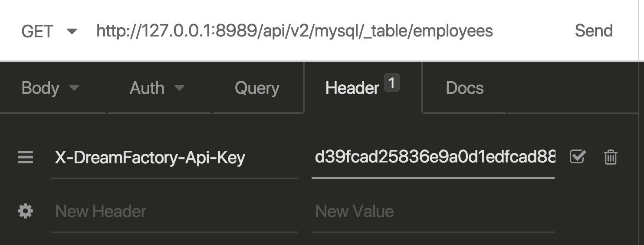Image resolution: width=644 pixels, height=245 pixels.
Task: Delete the X-DreamFactory-Api-Key header with trash icon
Action: [611, 157]
